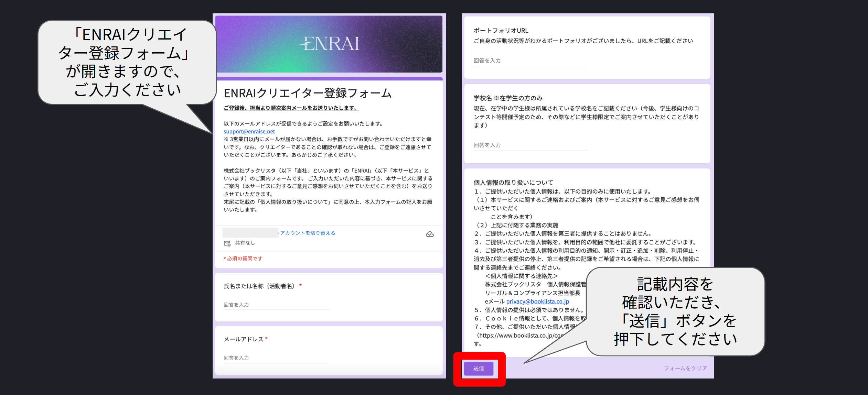The height and width of the screenshot is (395, 868).
Task: Click the ENRAIクリエイター登録フォーム form title
Action: [x=308, y=93]
